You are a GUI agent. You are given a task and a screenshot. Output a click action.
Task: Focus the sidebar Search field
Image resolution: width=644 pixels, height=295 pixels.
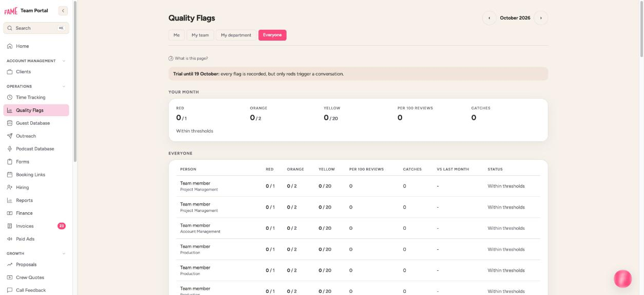coord(36,28)
